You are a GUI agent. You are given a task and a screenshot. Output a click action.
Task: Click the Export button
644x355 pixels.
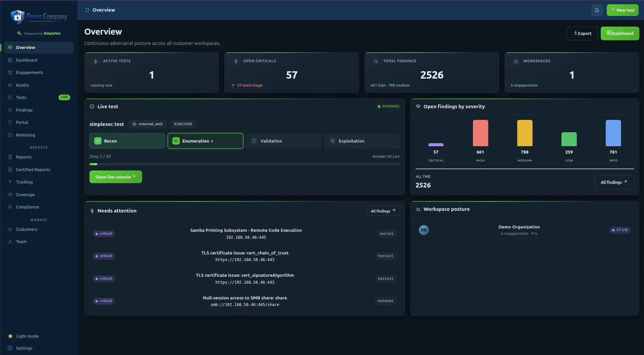click(582, 33)
